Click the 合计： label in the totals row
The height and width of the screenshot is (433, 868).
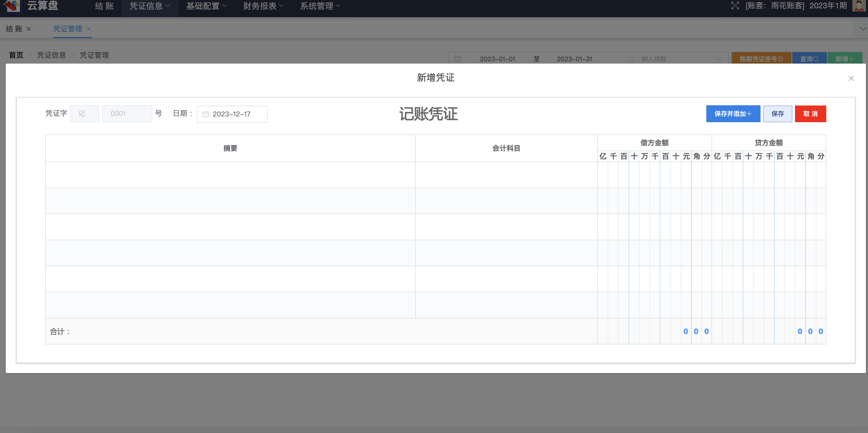tap(60, 332)
